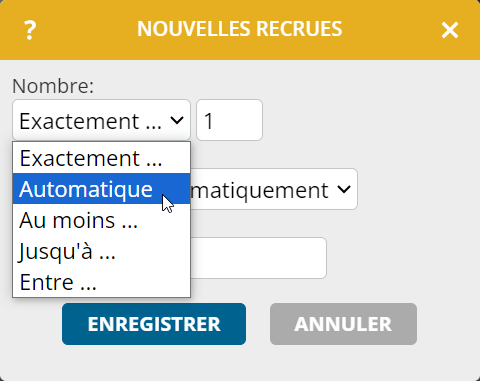Save with the Enregistrer button
The image size is (480, 381).
(154, 324)
